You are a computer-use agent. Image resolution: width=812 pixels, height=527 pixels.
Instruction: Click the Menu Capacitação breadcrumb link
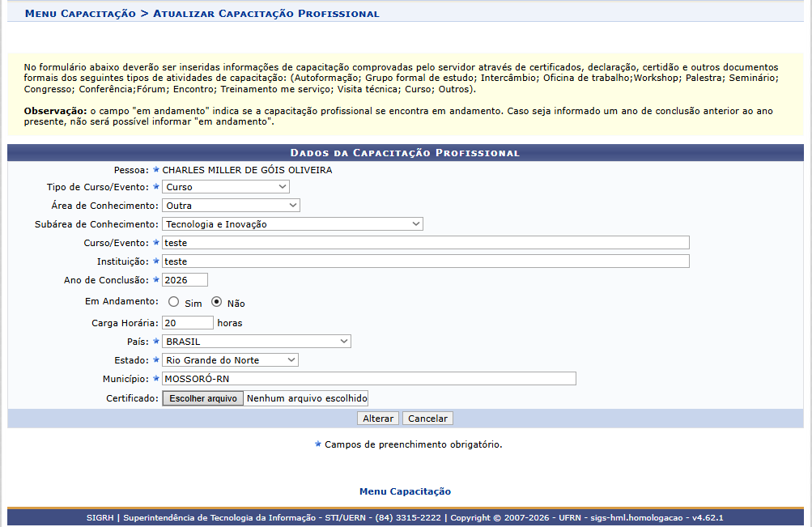pyautogui.click(x=80, y=14)
